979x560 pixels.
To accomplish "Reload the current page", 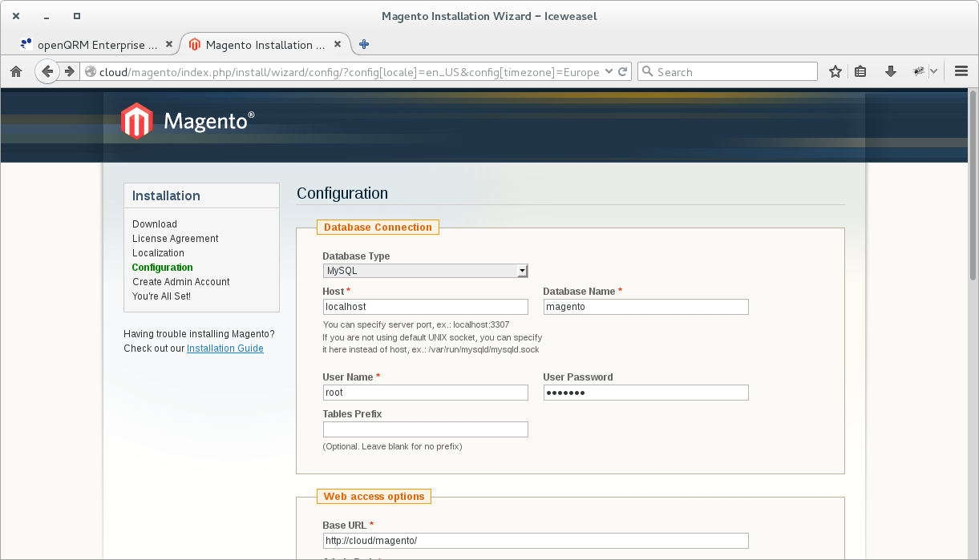I will pos(622,71).
